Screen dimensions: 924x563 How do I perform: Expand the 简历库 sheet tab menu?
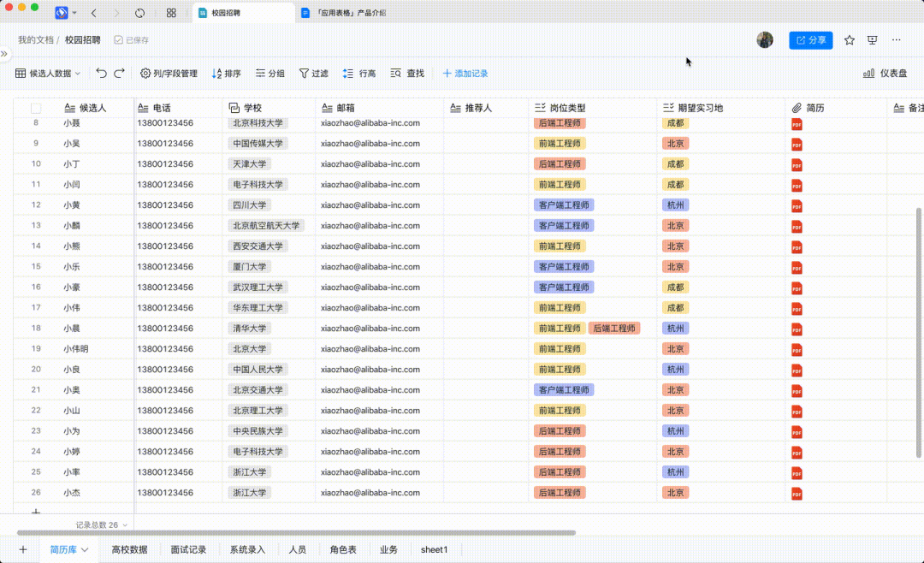pyautogui.click(x=85, y=550)
